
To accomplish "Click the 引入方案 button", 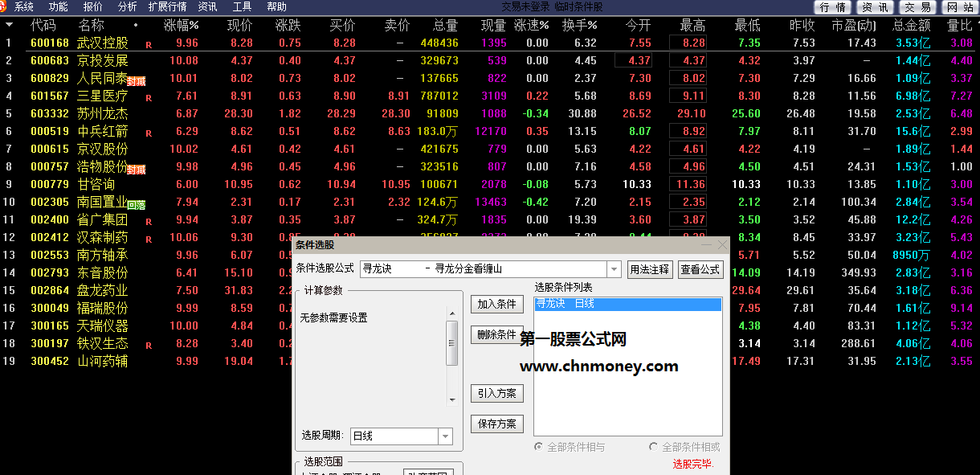I will [x=496, y=394].
